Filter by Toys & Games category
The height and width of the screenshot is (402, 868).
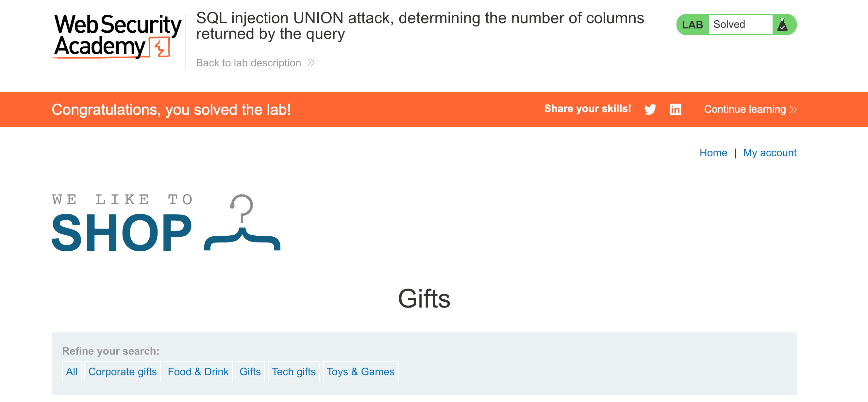tap(360, 371)
